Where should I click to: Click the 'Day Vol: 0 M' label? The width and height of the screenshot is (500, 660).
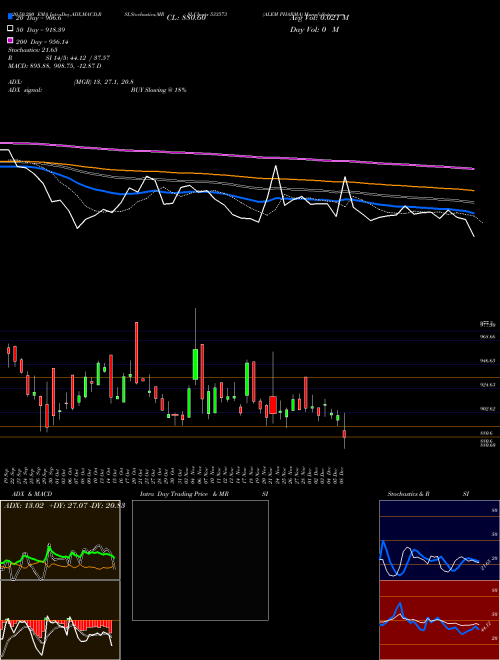coord(314,29)
